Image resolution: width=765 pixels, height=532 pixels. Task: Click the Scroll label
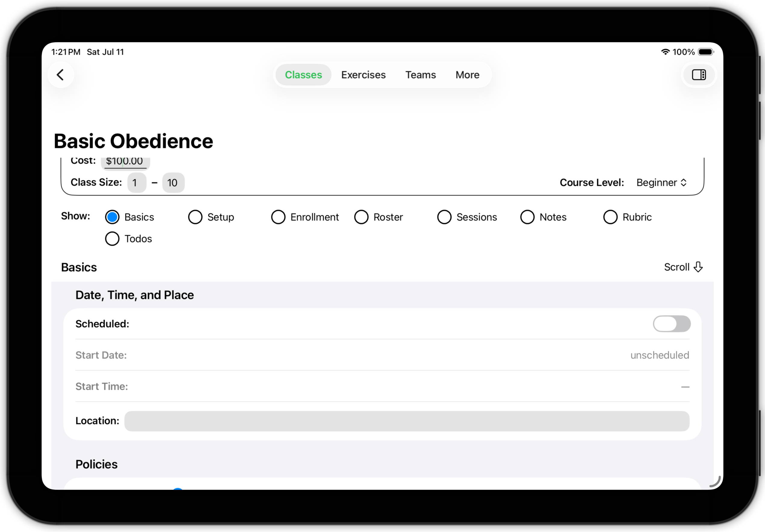coord(677,267)
